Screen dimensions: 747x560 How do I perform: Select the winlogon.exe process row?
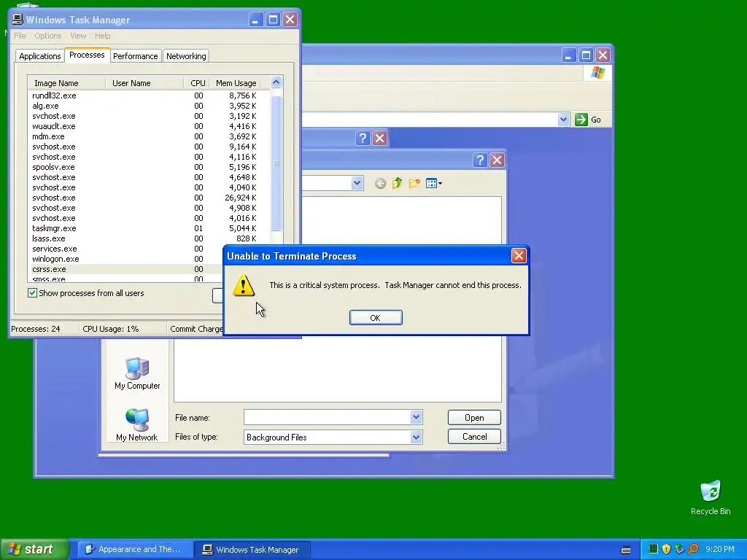126,259
